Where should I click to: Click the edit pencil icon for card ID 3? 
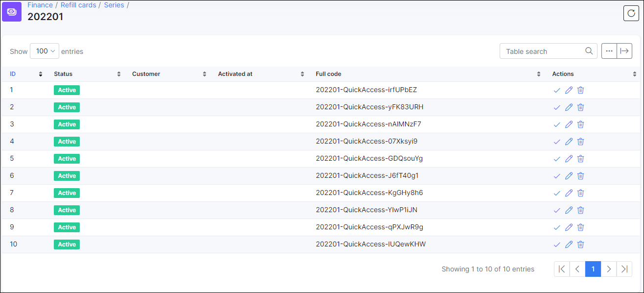pyautogui.click(x=569, y=124)
